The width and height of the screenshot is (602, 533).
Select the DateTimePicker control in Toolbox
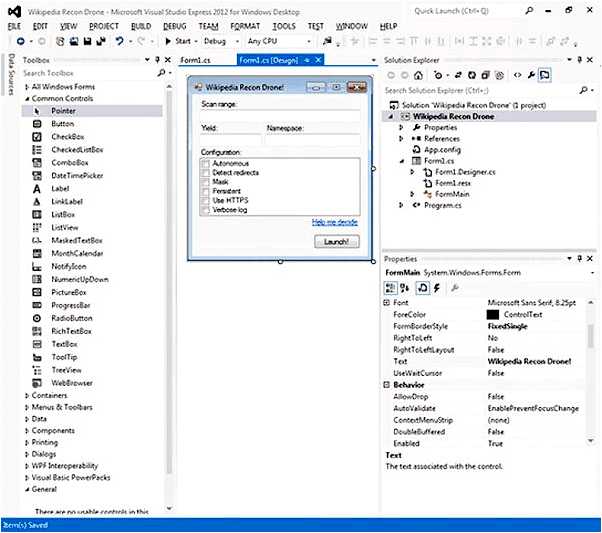click(77, 175)
